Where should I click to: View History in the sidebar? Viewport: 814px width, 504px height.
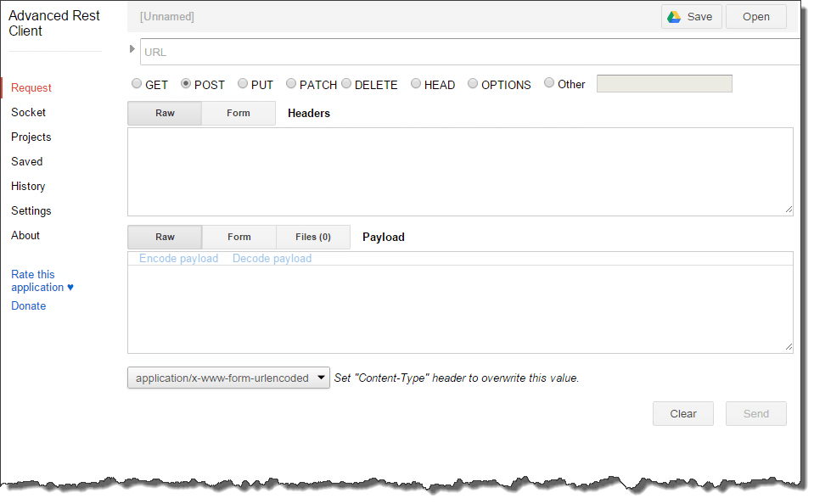pos(28,187)
